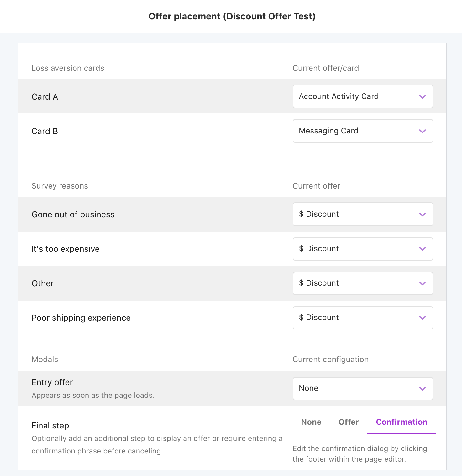462x476 pixels.
Task: Click the It's too expensive row label
Action: pyautogui.click(x=66, y=249)
